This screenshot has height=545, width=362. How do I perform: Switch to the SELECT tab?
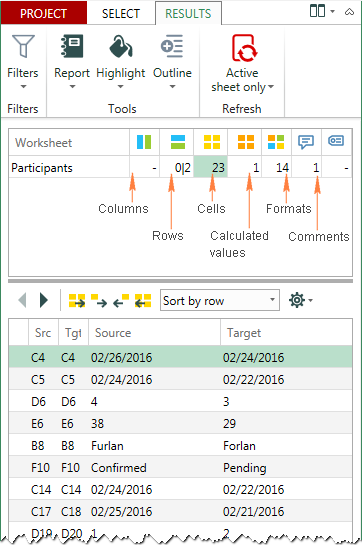[x=121, y=14]
